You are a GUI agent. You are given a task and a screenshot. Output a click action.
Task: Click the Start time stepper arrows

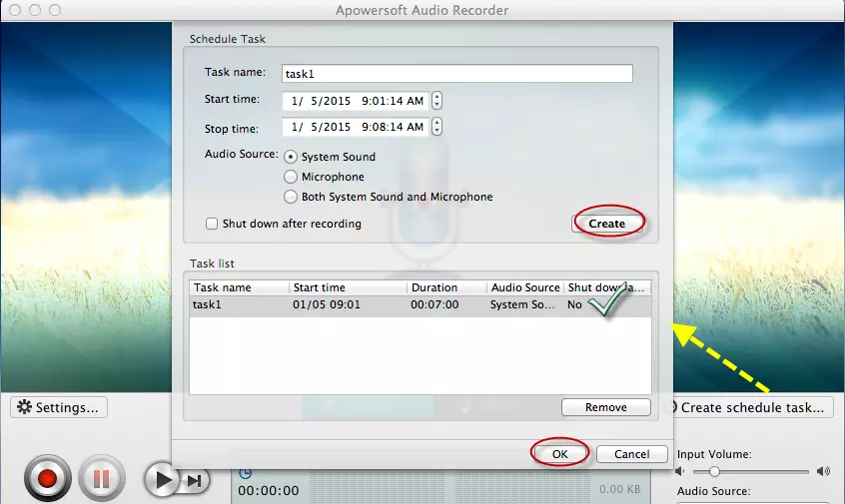(437, 100)
